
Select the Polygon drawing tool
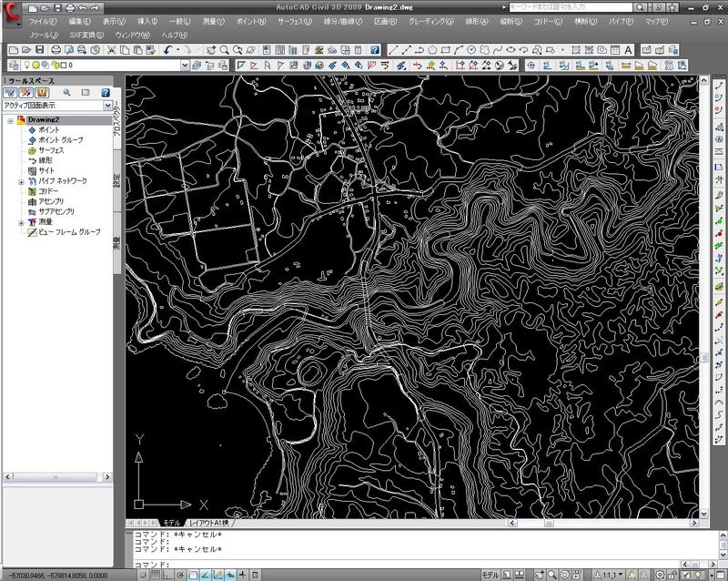coord(432,50)
